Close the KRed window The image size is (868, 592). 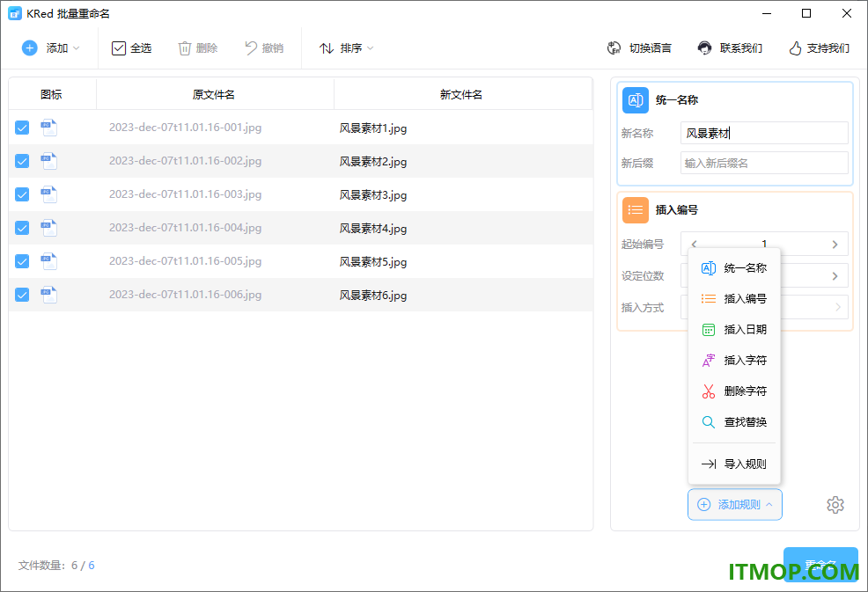[846, 13]
